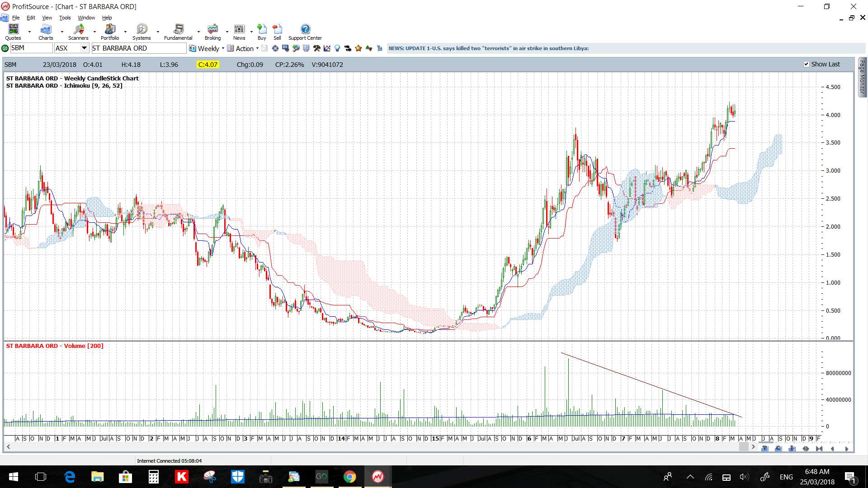Open the Page Monitor side tab

click(x=862, y=77)
